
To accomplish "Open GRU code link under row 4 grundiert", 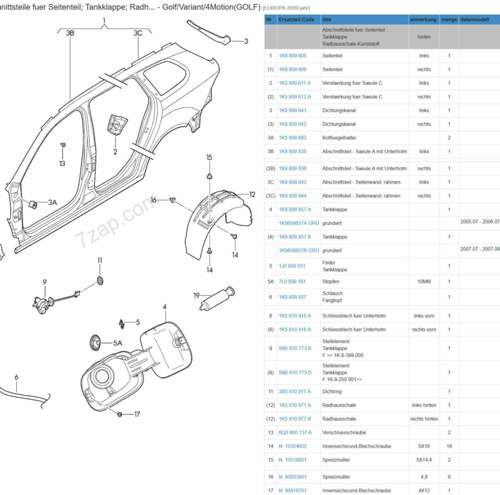I will pos(299,223).
